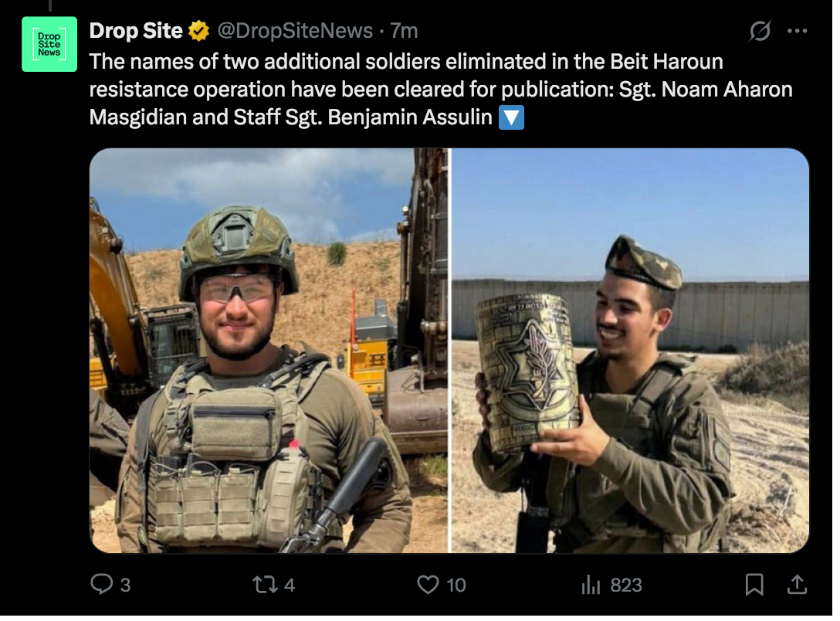Click the tweet text about Beit Haroun
Image resolution: width=840 pixels, height=621 pixels.
point(441,90)
